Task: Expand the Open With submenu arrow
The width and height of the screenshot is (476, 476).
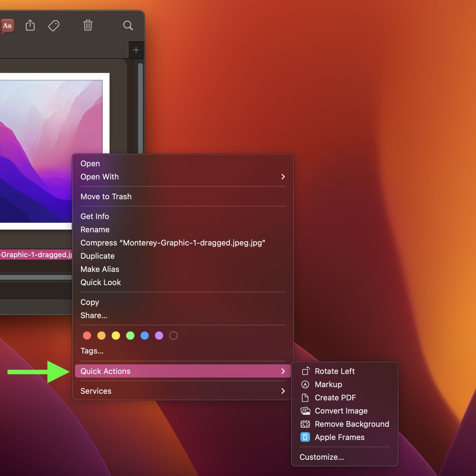Action: pyautogui.click(x=283, y=177)
